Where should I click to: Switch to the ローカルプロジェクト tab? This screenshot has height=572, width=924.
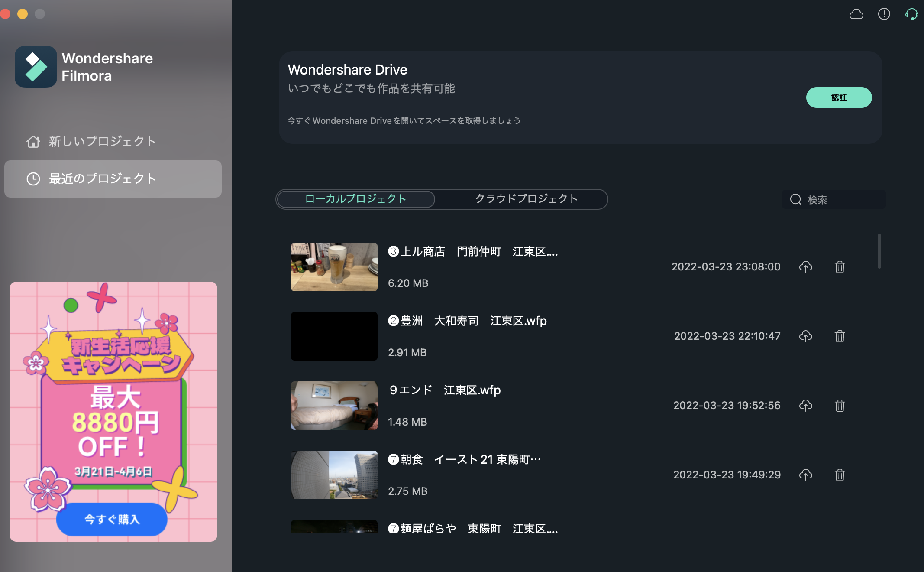coord(355,199)
